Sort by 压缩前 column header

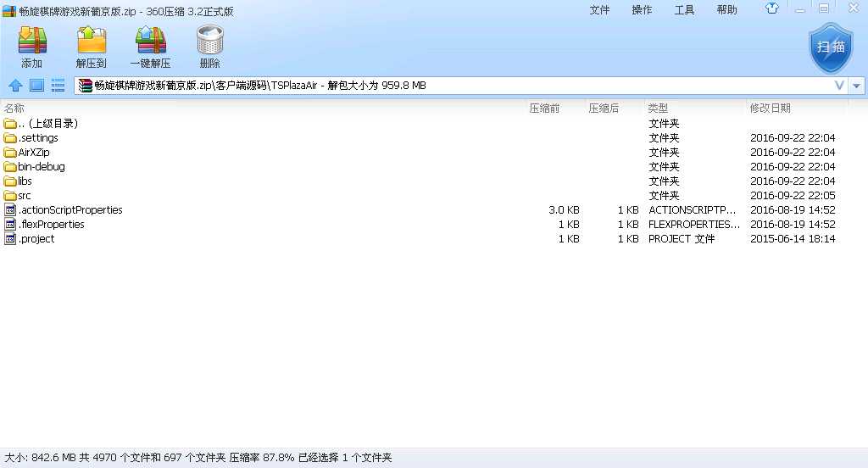[x=545, y=108]
